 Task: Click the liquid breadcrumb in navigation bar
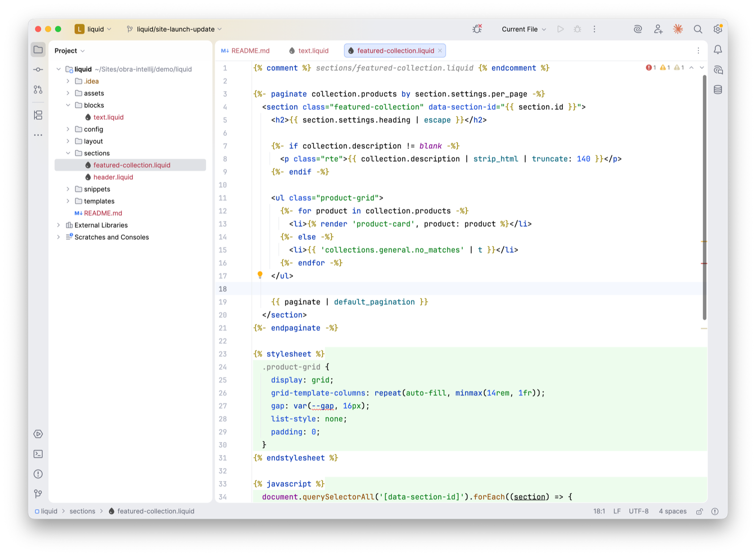(x=46, y=511)
